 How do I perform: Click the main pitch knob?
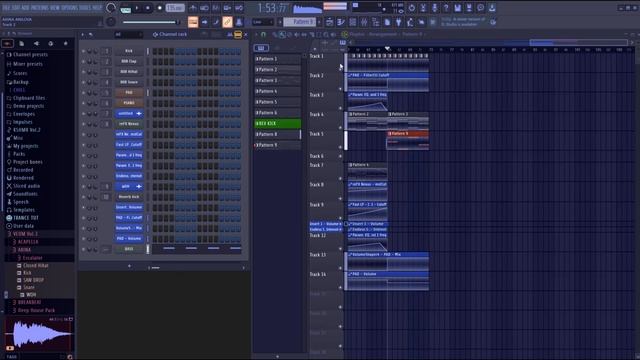pos(111,22)
